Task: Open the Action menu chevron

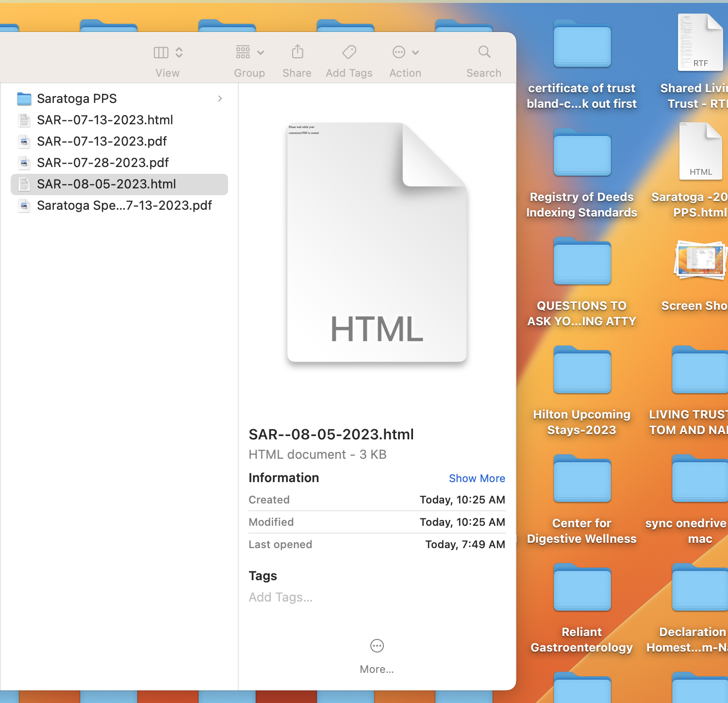Action: point(415,52)
